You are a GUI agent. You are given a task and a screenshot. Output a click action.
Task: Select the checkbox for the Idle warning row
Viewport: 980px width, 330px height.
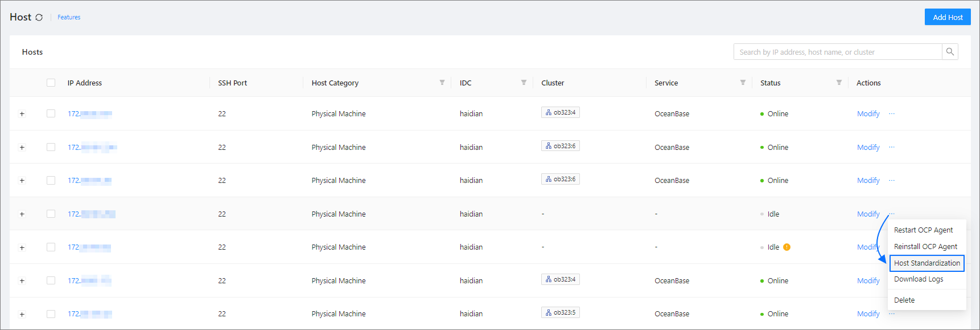click(x=51, y=247)
